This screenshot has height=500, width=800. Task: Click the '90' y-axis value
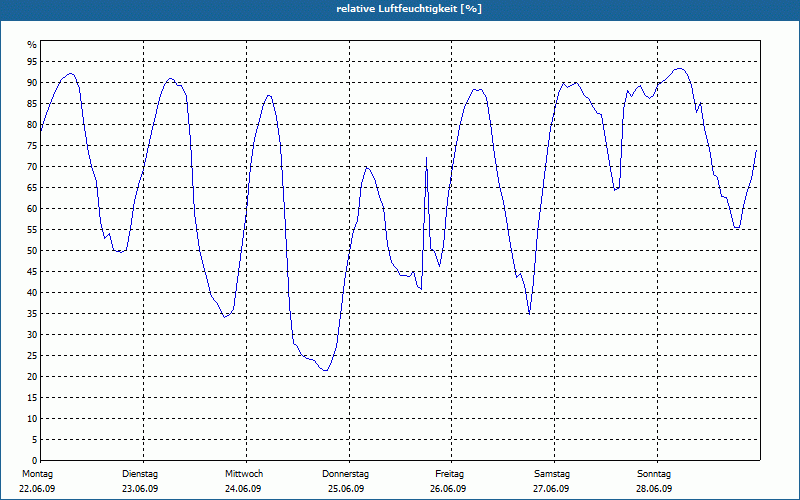[32, 83]
